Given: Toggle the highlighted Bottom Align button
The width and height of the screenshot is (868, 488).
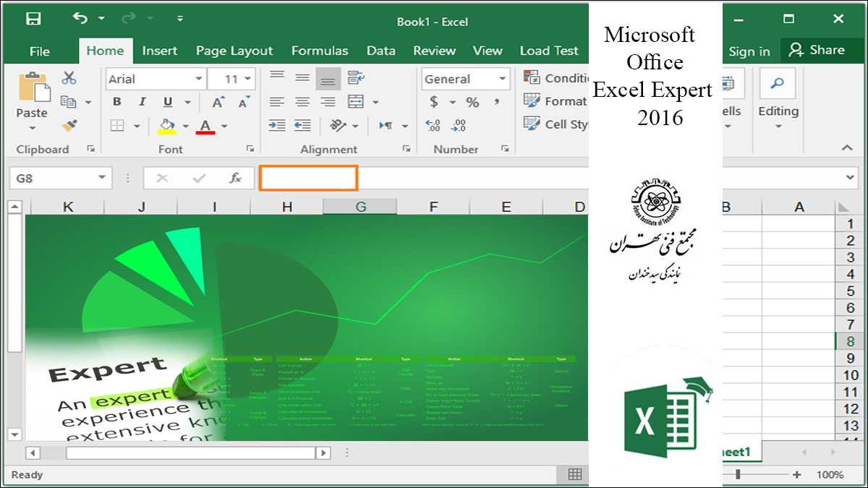Looking at the screenshot, I should (x=328, y=78).
